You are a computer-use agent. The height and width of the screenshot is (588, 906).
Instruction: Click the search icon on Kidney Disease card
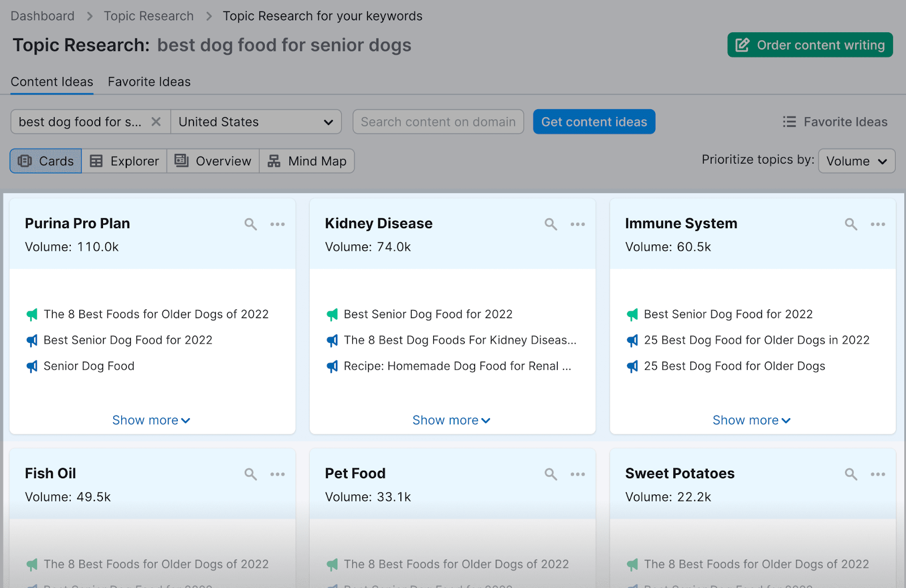(x=550, y=224)
